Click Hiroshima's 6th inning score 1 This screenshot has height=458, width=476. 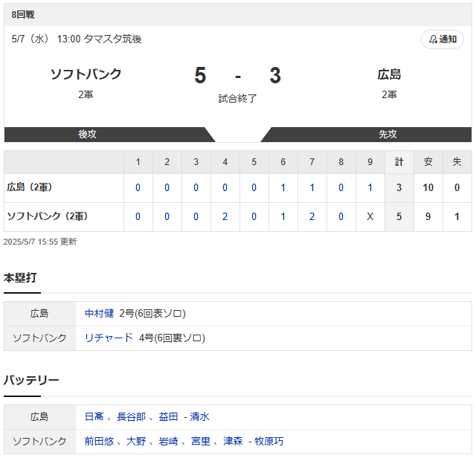(x=283, y=187)
